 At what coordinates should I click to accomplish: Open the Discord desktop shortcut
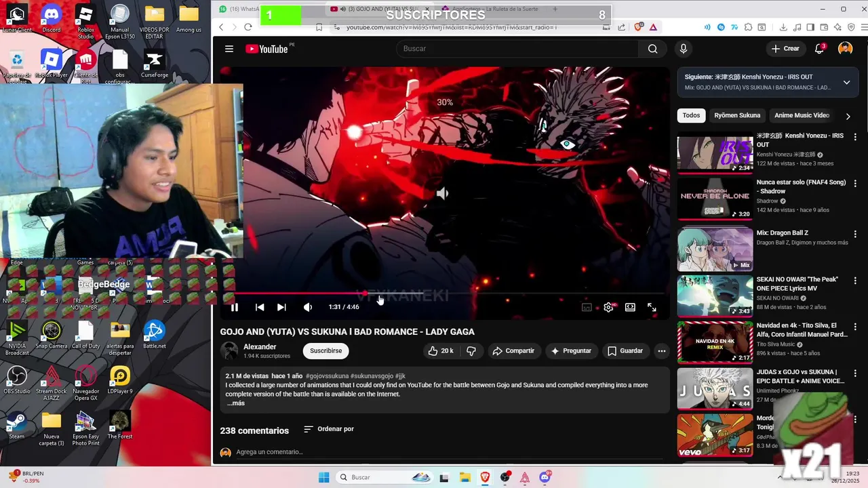click(x=52, y=18)
